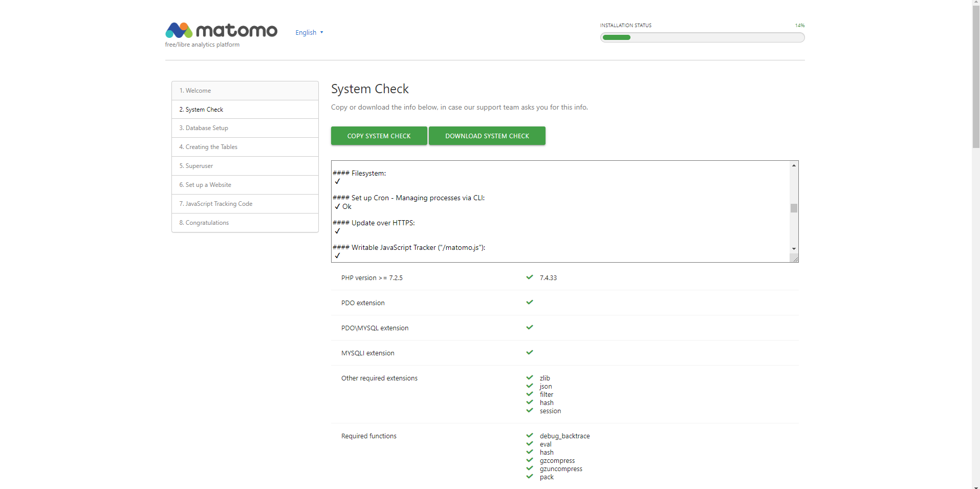The height and width of the screenshot is (489, 980).
Task: Click 'PDO extension' row label
Action: pos(363,303)
